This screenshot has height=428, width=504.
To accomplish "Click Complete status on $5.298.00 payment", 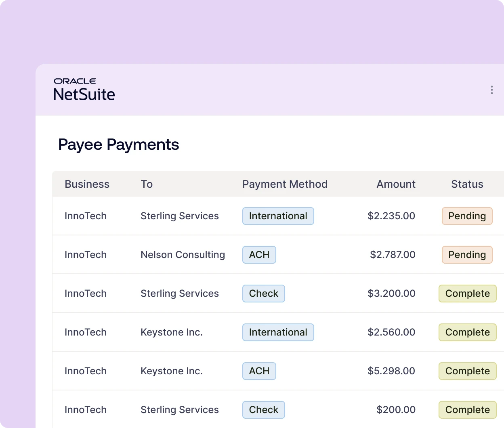I will click(467, 371).
